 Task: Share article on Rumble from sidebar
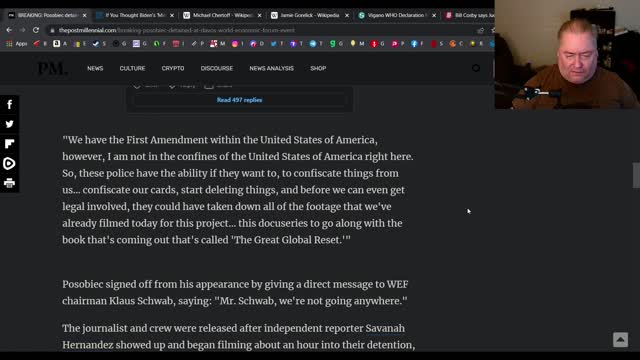coord(9,163)
